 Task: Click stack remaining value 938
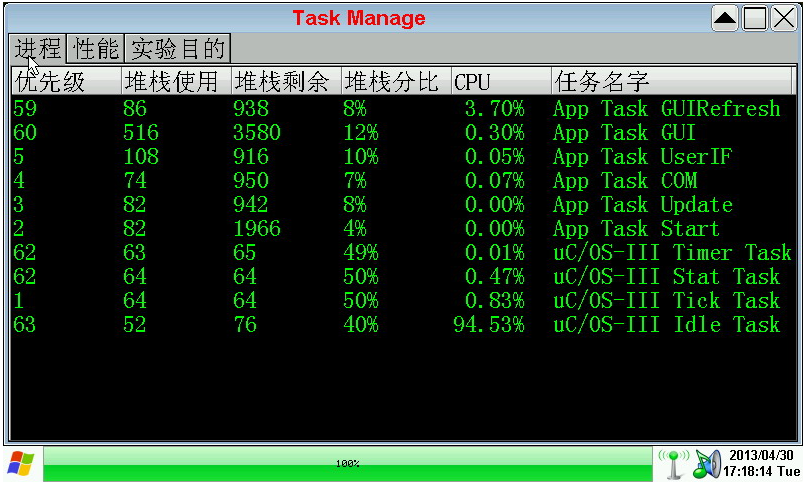[251, 109]
